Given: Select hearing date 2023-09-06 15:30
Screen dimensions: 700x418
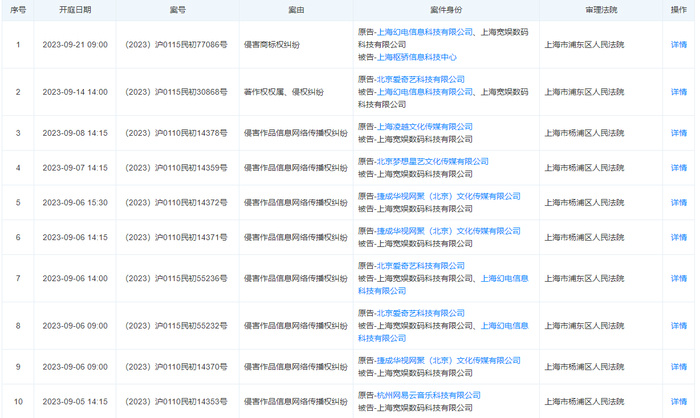Looking at the screenshot, I should (x=75, y=203).
